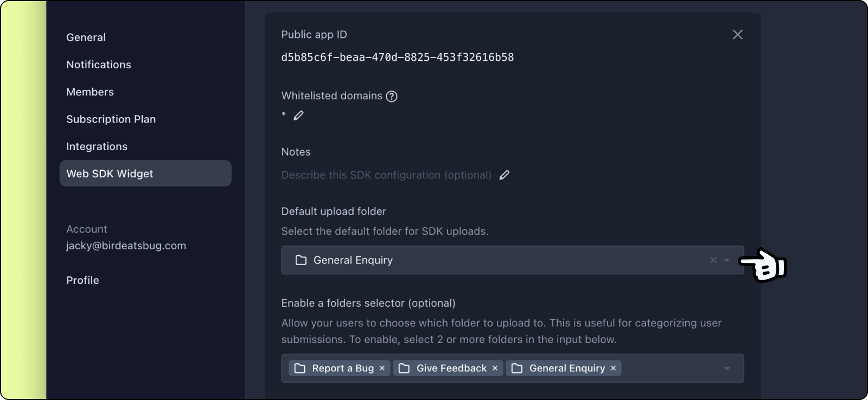Remove the Report a Bug folder chip
Viewport: 868px width, 400px height.
tap(382, 368)
